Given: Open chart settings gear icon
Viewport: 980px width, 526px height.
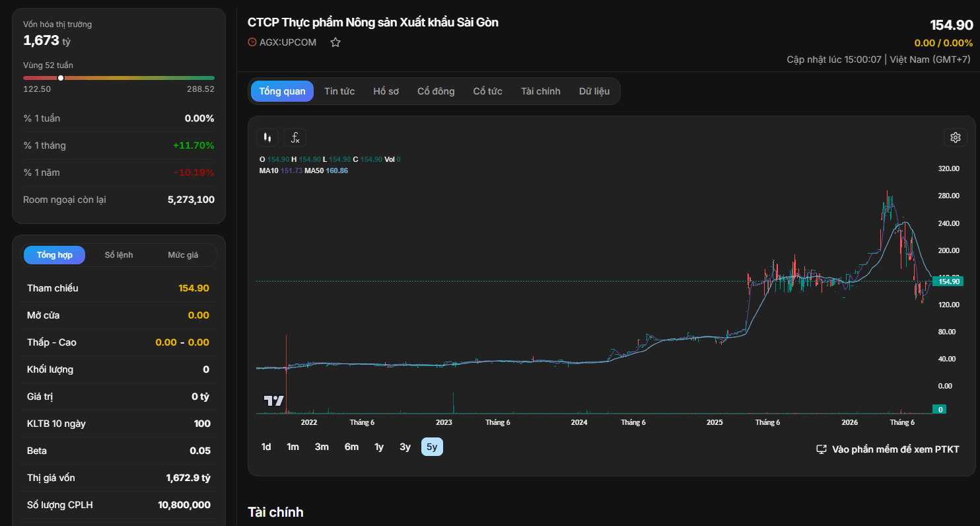Looking at the screenshot, I should [x=955, y=137].
